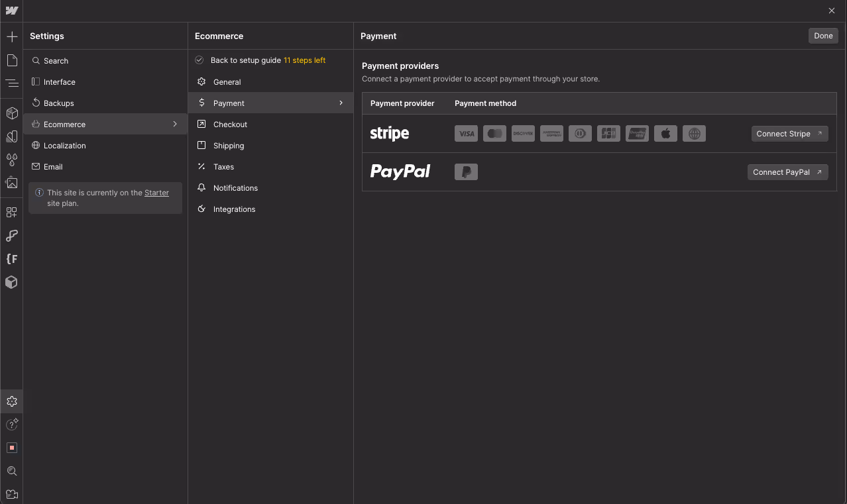
Task: Click Connect PayPal button
Action: coord(787,172)
